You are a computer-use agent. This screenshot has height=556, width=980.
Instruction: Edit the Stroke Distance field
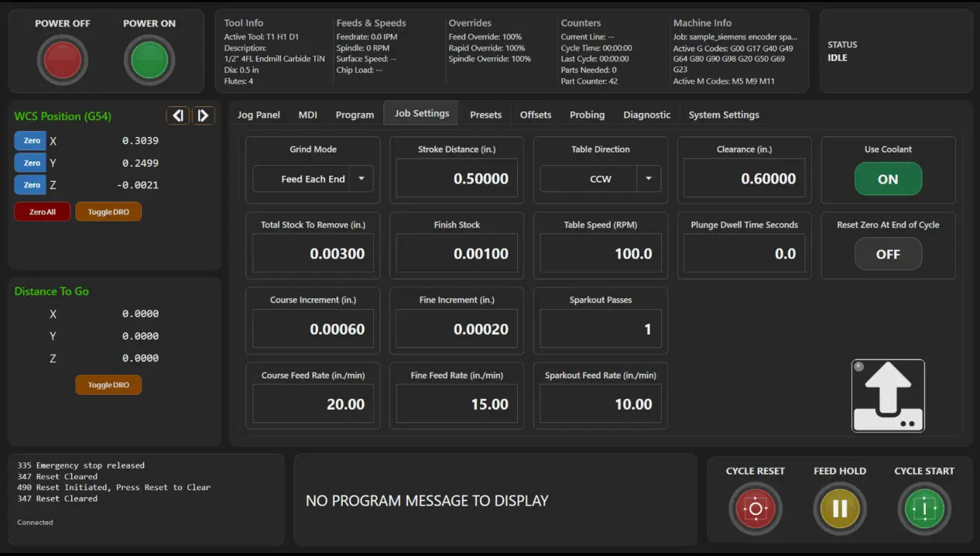click(457, 179)
